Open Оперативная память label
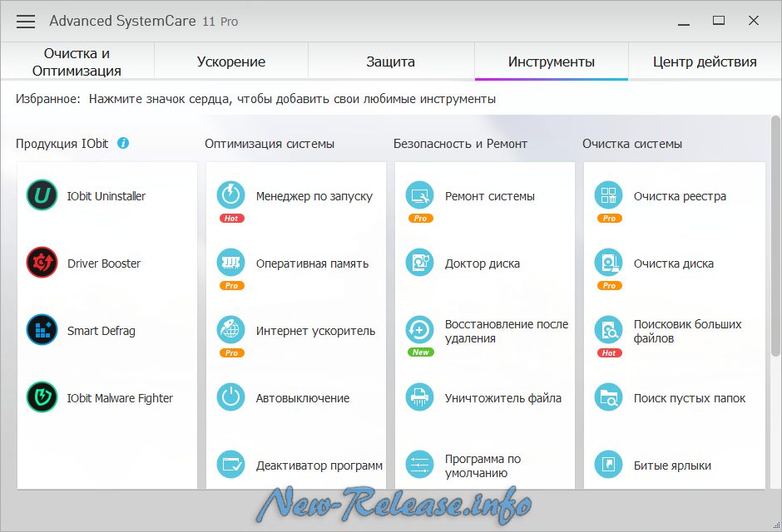This screenshot has width=782, height=532. point(312,263)
